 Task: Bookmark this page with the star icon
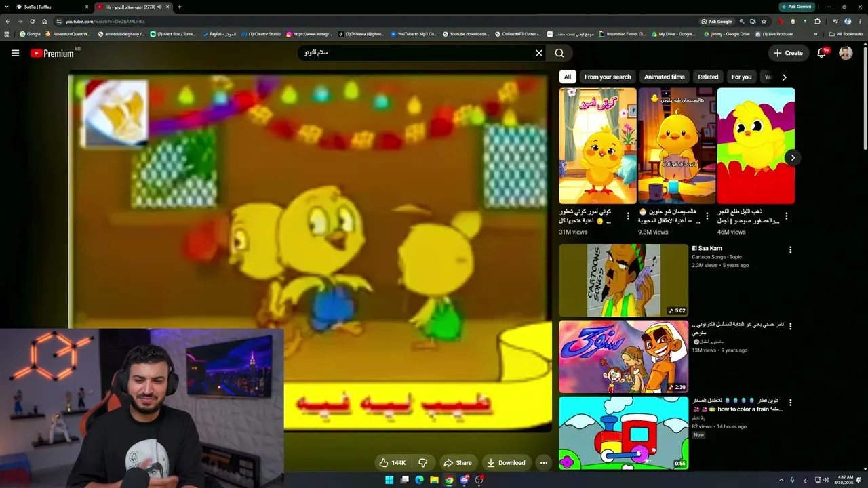tap(764, 21)
